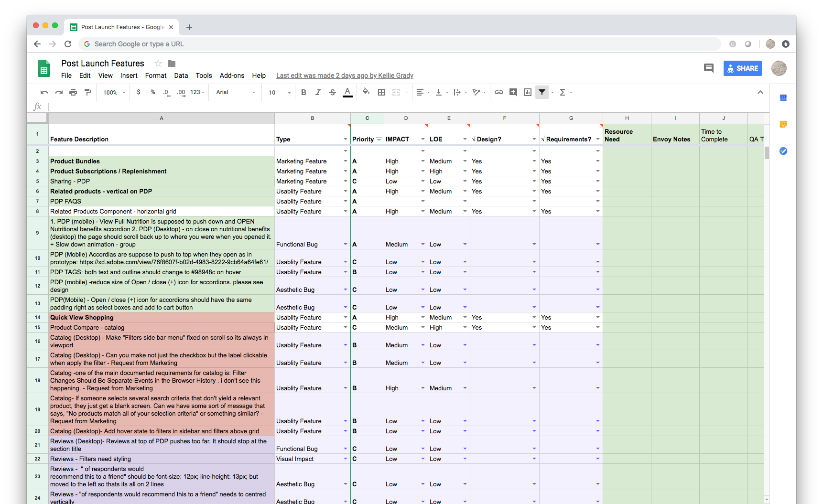Viewport: 823px width, 504px height.
Task: Click the insert link icon
Action: pyautogui.click(x=499, y=92)
